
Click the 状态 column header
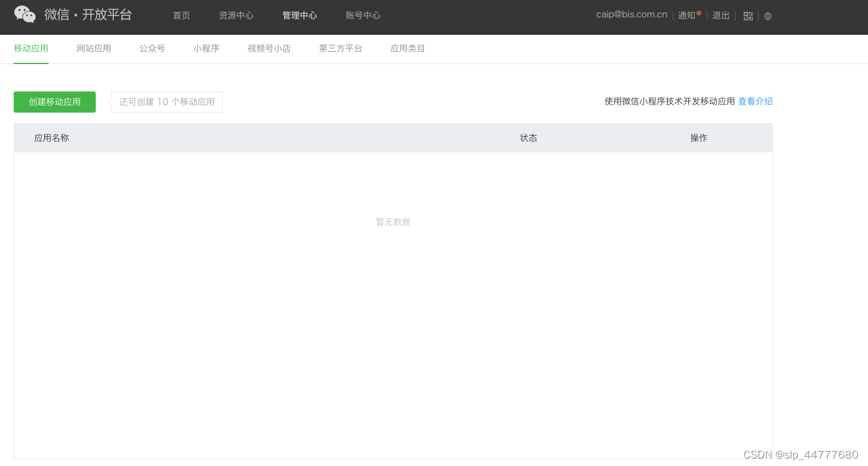[529, 138]
